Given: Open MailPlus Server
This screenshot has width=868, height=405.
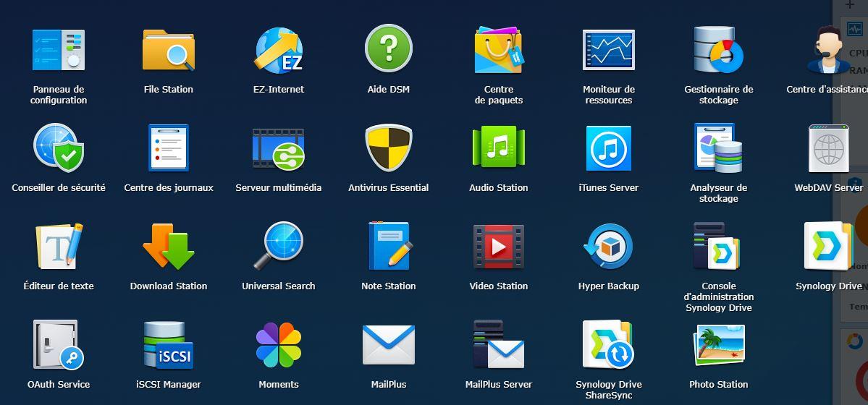Looking at the screenshot, I should point(499,344).
